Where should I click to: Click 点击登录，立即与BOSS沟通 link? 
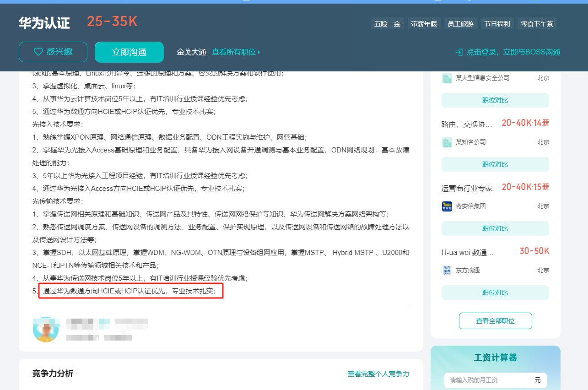click(513, 52)
